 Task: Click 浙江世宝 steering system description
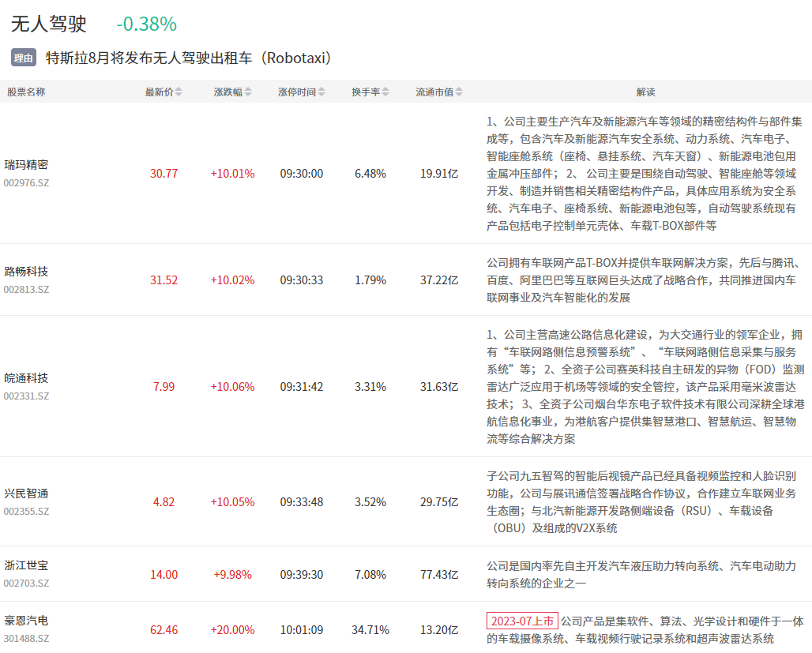pyautogui.click(x=641, y=575)
